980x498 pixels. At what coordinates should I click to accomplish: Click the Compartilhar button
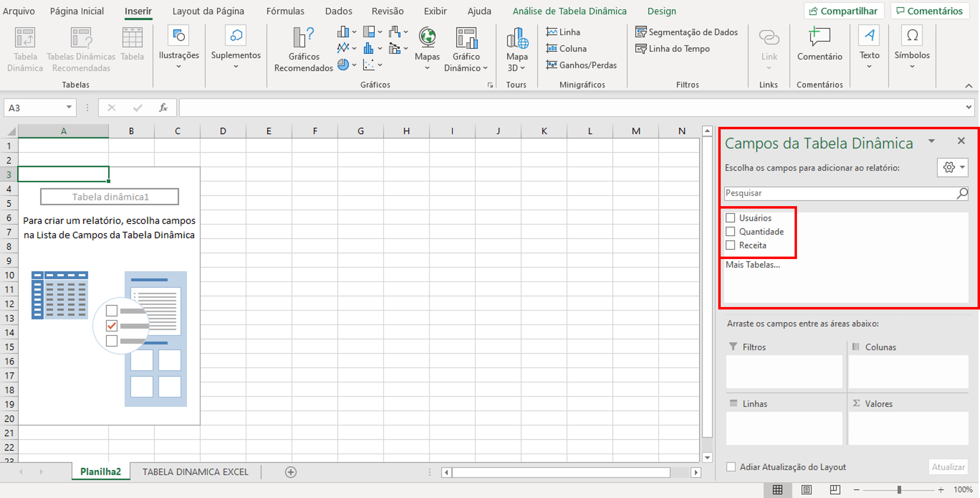(844, 11)
